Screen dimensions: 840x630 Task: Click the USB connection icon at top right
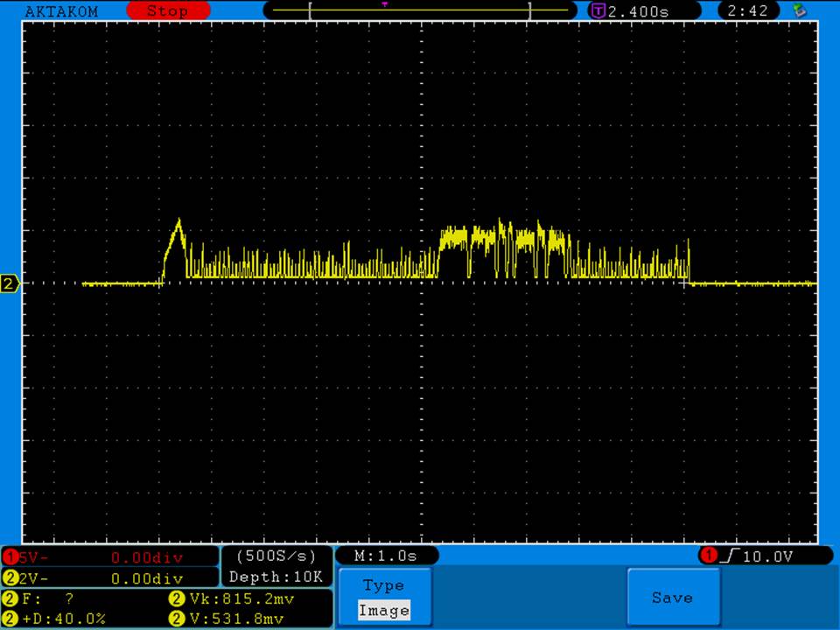(800, 10)
